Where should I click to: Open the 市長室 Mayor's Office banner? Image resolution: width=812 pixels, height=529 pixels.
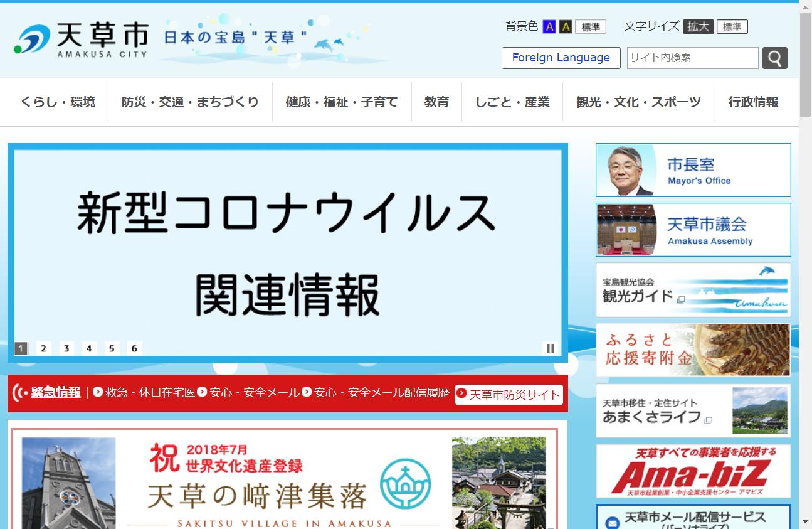coord(692,169)
